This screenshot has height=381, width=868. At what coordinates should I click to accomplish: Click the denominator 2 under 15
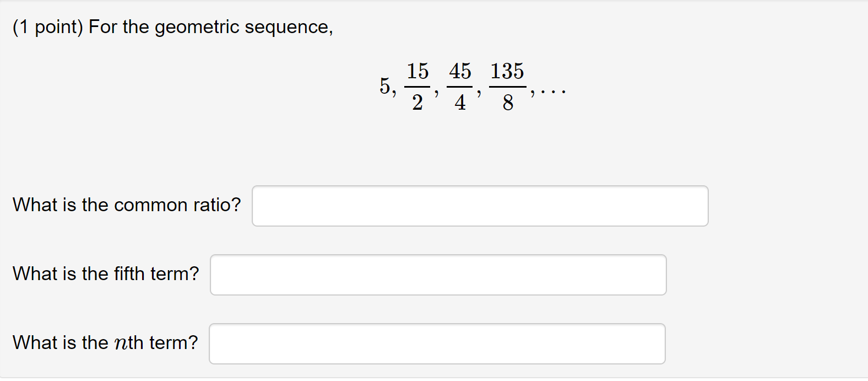(417, 103)
